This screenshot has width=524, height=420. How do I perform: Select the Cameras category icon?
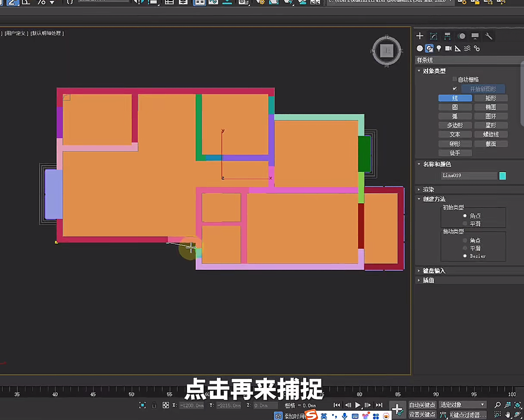448,49
